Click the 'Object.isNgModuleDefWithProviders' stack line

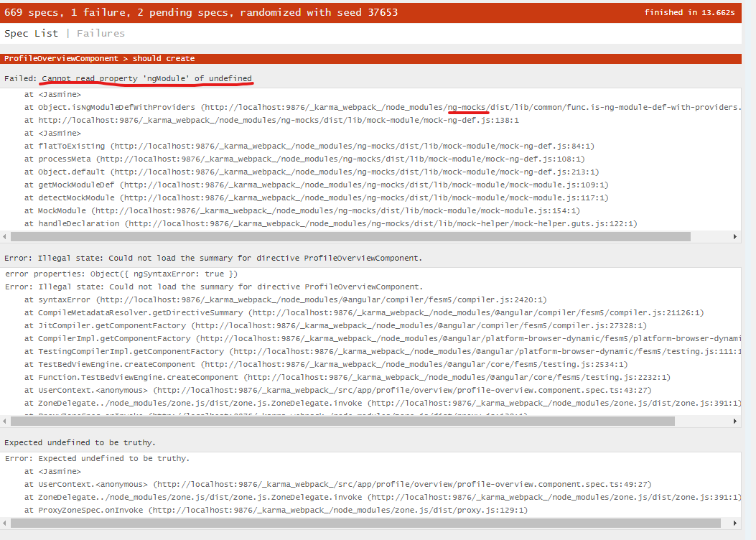click(382, 108)
